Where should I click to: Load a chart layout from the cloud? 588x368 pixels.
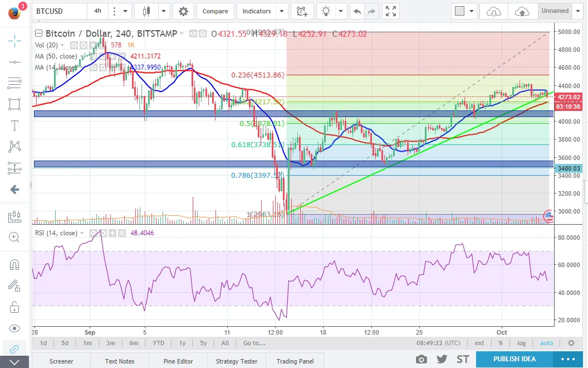(x=493, y=11)
